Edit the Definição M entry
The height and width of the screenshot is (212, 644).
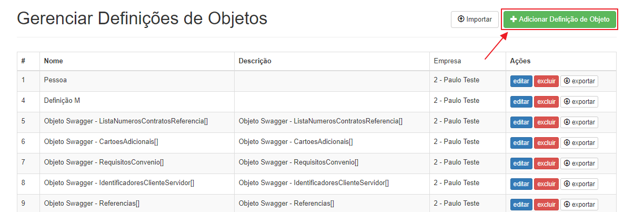click(521, 102)
